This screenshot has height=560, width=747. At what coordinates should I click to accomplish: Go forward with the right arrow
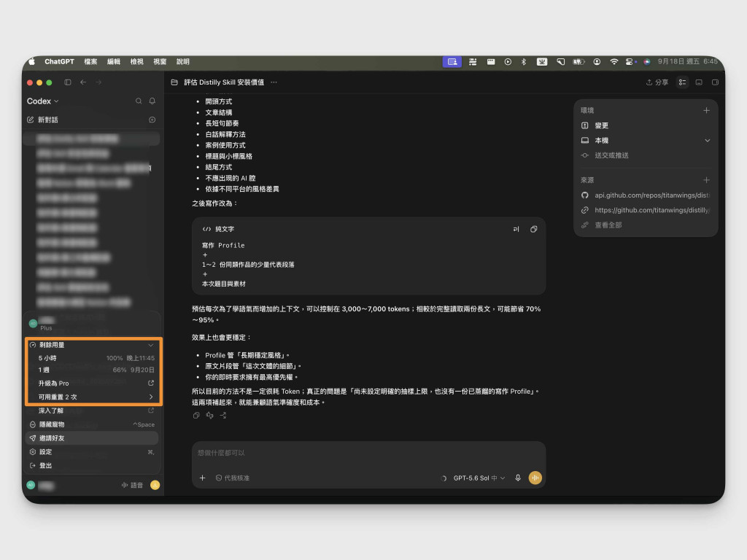pos(98,82)
